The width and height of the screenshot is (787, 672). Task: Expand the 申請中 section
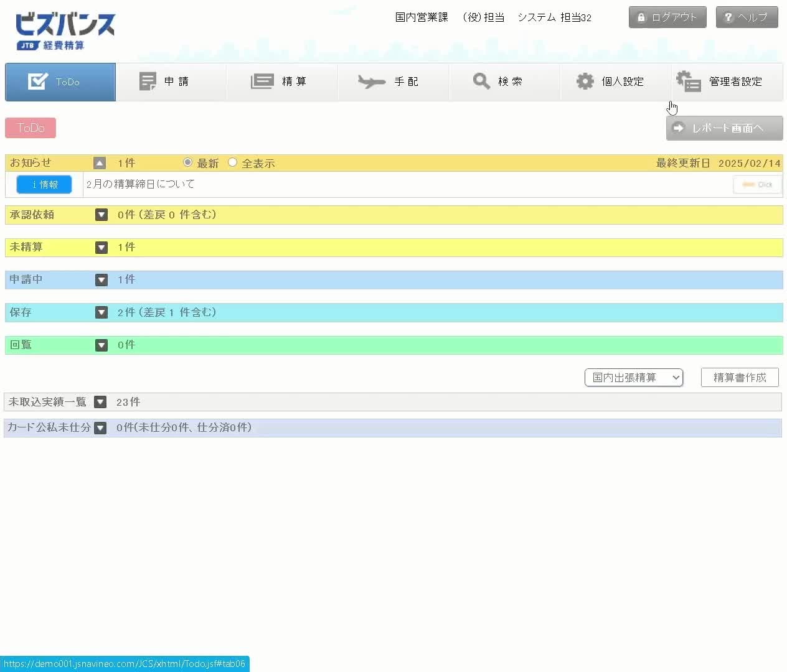tap(101, 280)
